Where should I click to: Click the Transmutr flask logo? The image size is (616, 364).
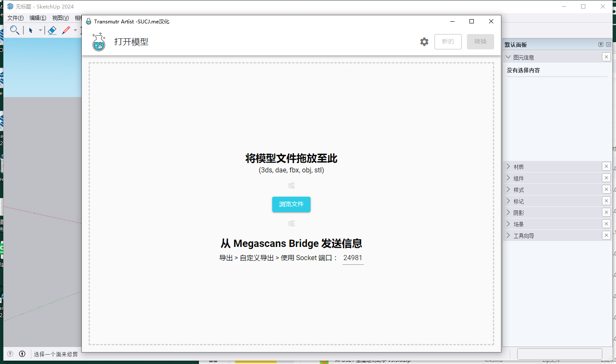(99, 42)
